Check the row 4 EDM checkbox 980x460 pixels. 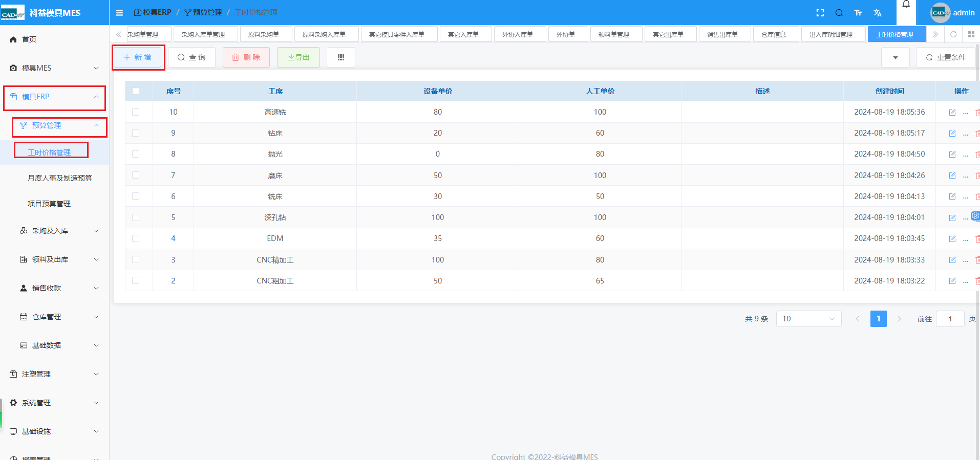[136, 238]
